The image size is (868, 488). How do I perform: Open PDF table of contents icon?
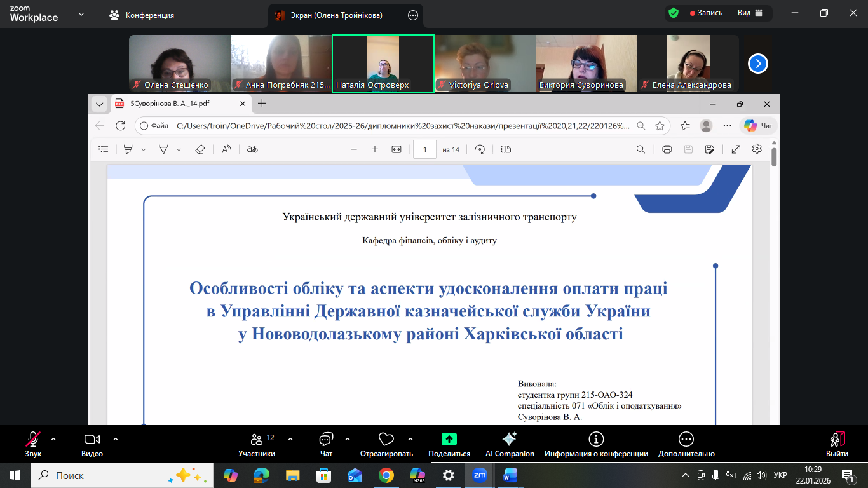pyautogui.click(x=104, y=149)
